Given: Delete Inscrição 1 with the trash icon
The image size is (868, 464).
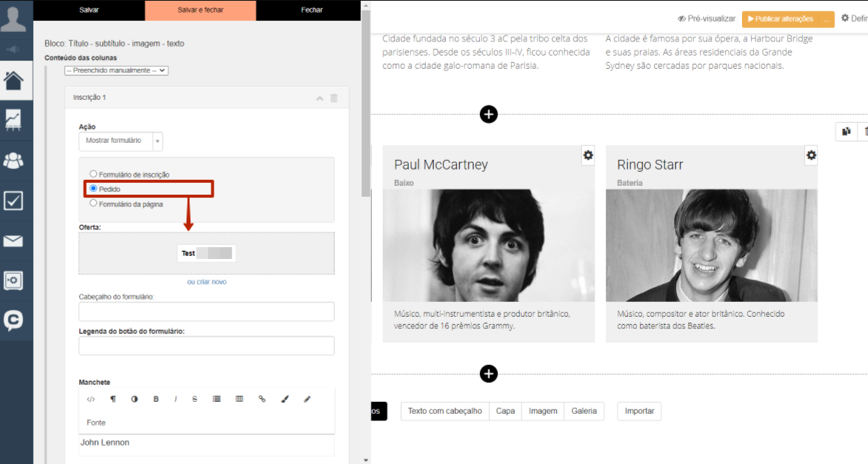Looking at the screenshot, I should (x=334, y=98).
